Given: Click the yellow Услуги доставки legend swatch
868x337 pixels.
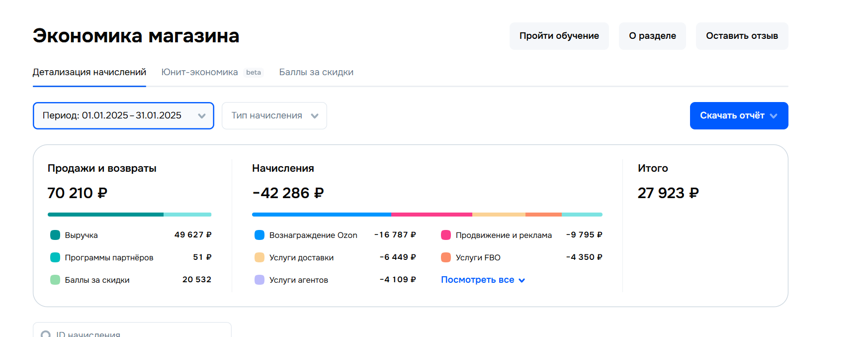Looking at the screenshot, I should (260, 257).
